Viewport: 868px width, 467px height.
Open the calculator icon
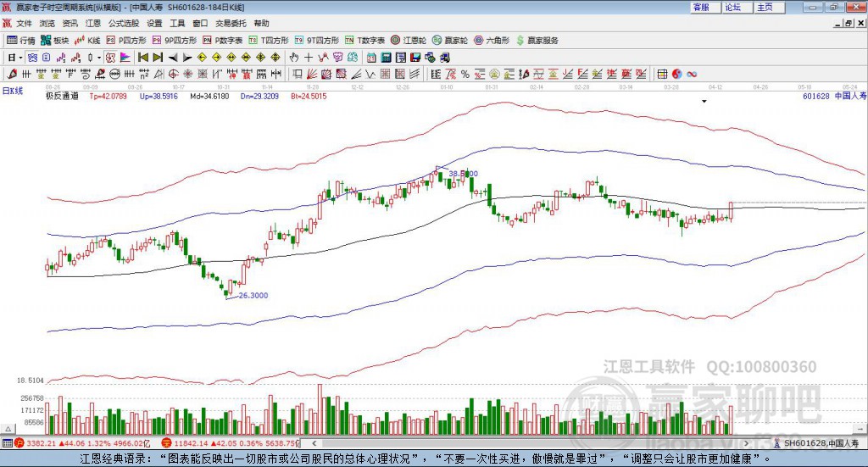tap(386, 58)
